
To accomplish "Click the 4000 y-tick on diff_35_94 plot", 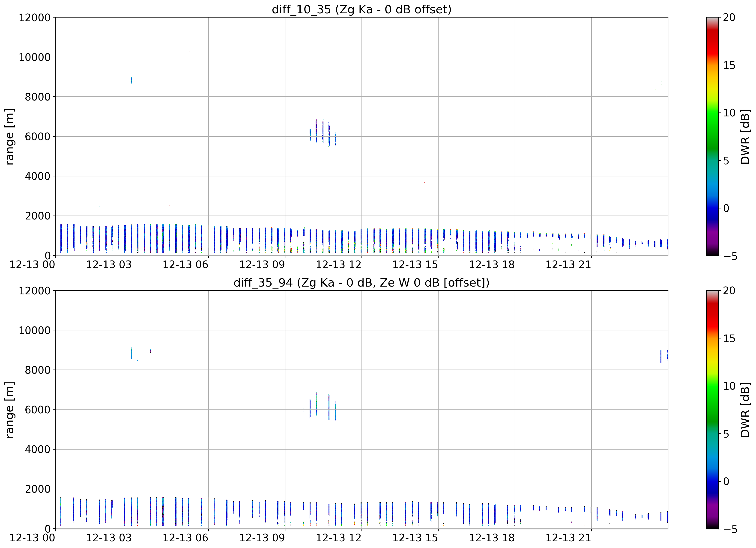I will point(38,449).
